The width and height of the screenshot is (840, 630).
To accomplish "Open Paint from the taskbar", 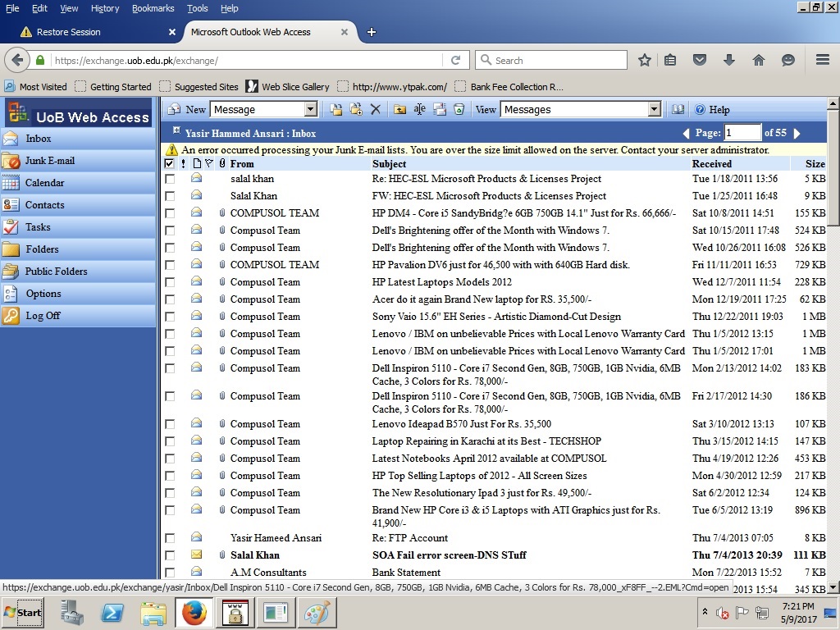I will (316, 613).
